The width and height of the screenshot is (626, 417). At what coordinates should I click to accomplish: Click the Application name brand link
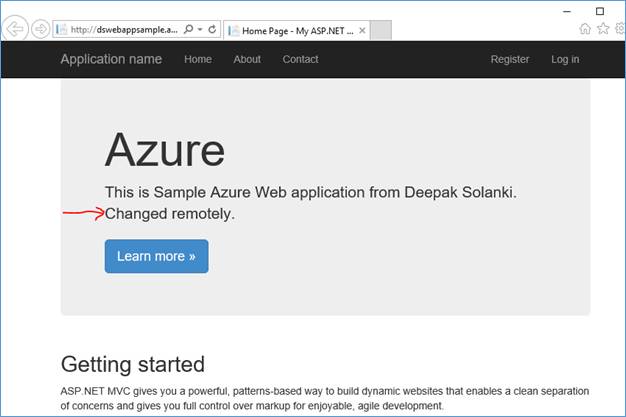[x=111, y=59]
